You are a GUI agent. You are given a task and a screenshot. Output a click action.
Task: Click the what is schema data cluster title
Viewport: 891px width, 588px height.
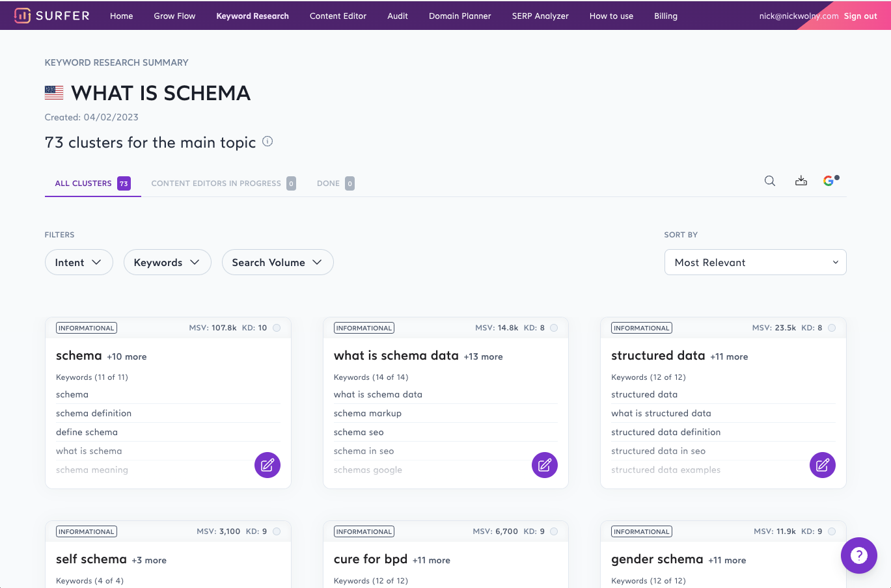coord(396,356)
